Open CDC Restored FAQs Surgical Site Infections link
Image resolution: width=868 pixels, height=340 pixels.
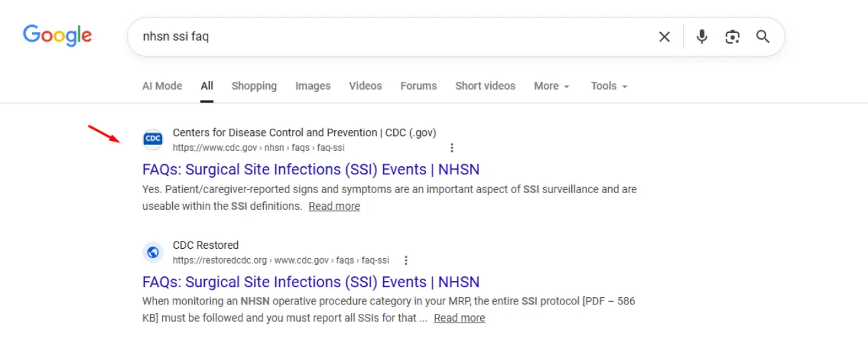[311, 282]
